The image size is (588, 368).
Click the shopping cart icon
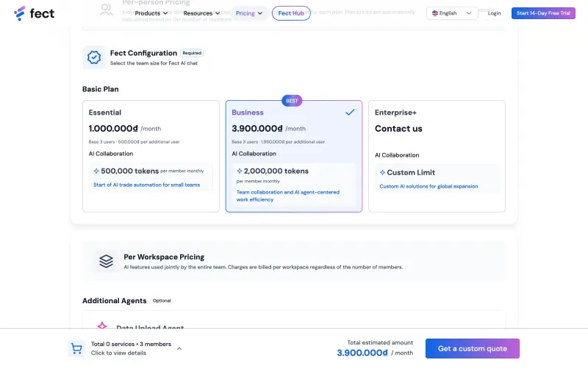76,349
